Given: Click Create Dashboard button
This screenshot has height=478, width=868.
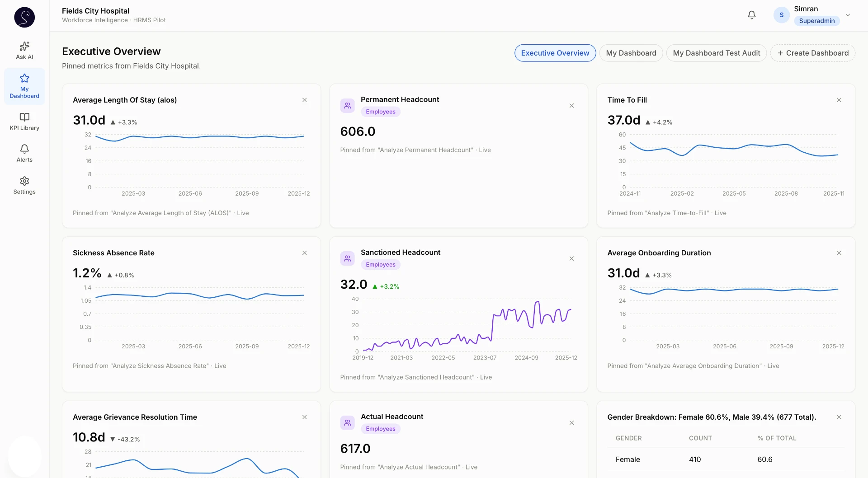Looking at the screenshot, I should (x=813, y=53).
